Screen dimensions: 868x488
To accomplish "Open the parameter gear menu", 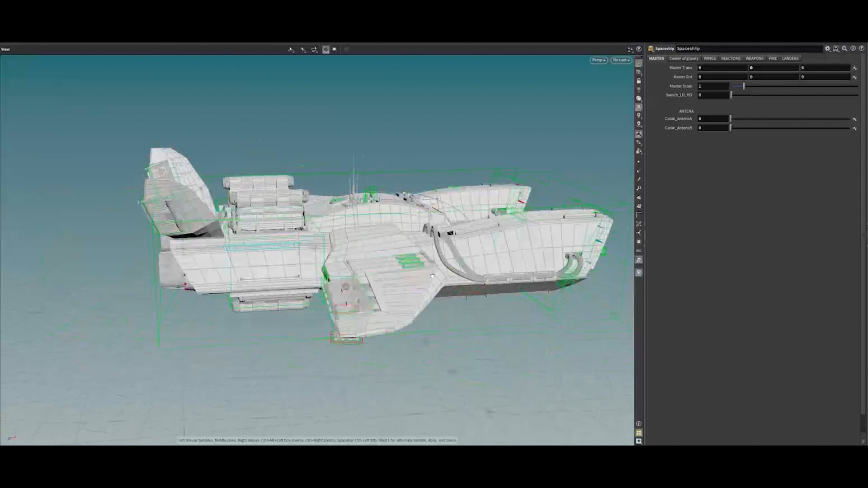I will coord(827,48).
